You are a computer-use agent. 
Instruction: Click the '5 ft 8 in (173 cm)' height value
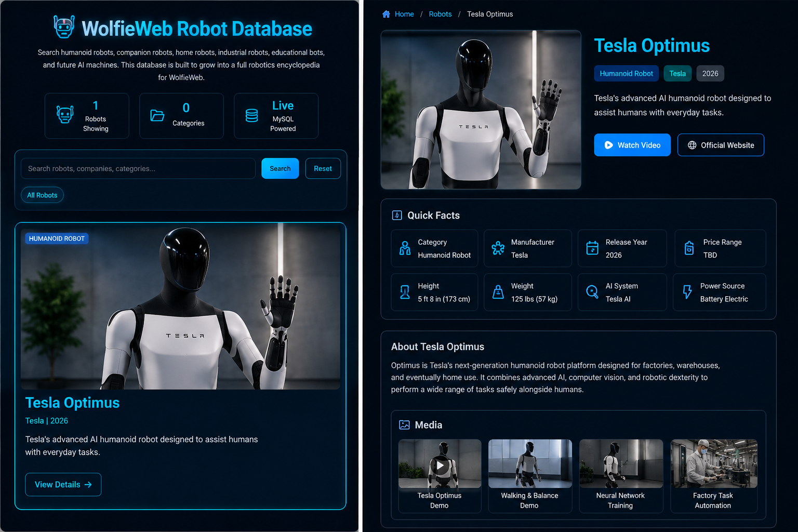pyautogui.click(x=444, y=299)
